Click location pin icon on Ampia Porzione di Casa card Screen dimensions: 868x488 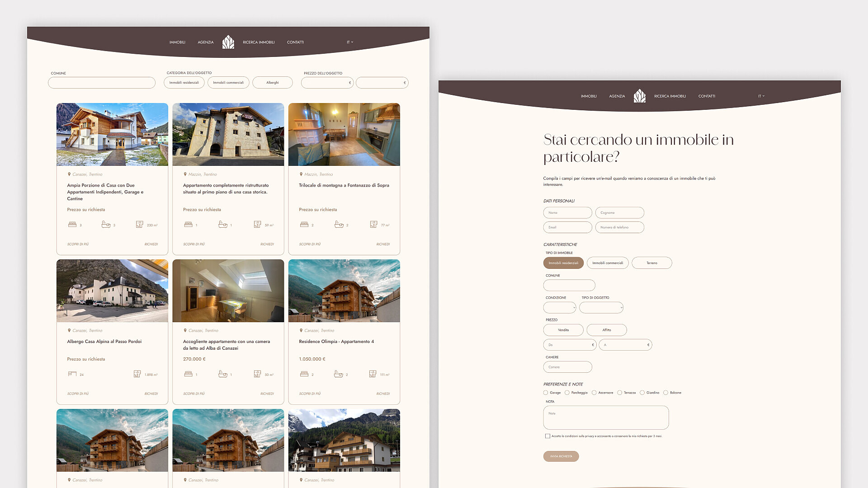pyautogui.click(x=69, y=174)
